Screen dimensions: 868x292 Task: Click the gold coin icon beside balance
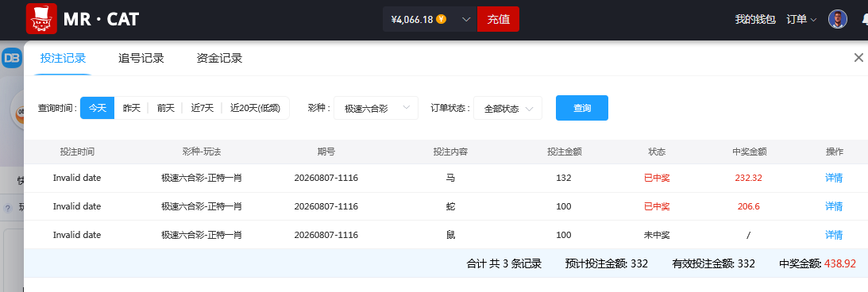442,19
